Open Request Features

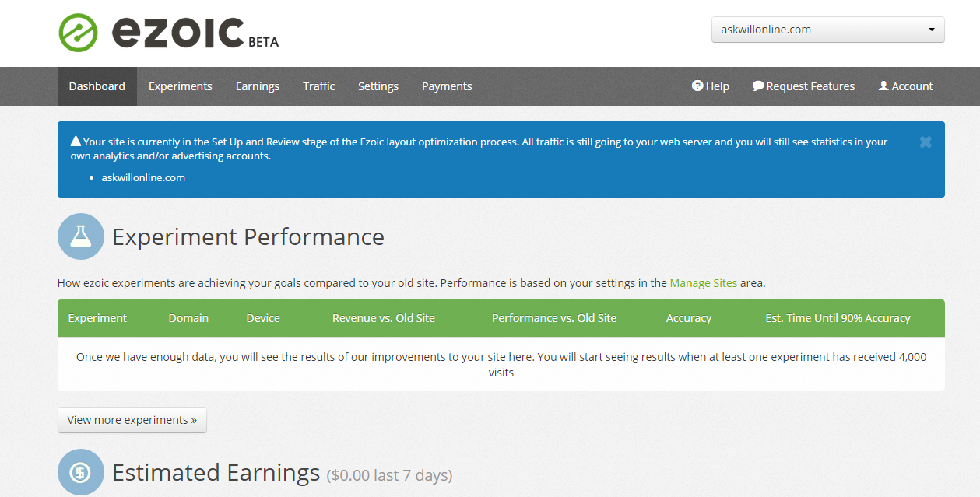coord(804,86)
